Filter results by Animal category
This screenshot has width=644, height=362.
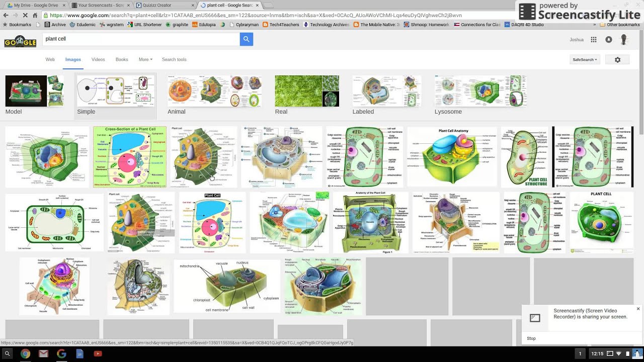pos(215,96)
